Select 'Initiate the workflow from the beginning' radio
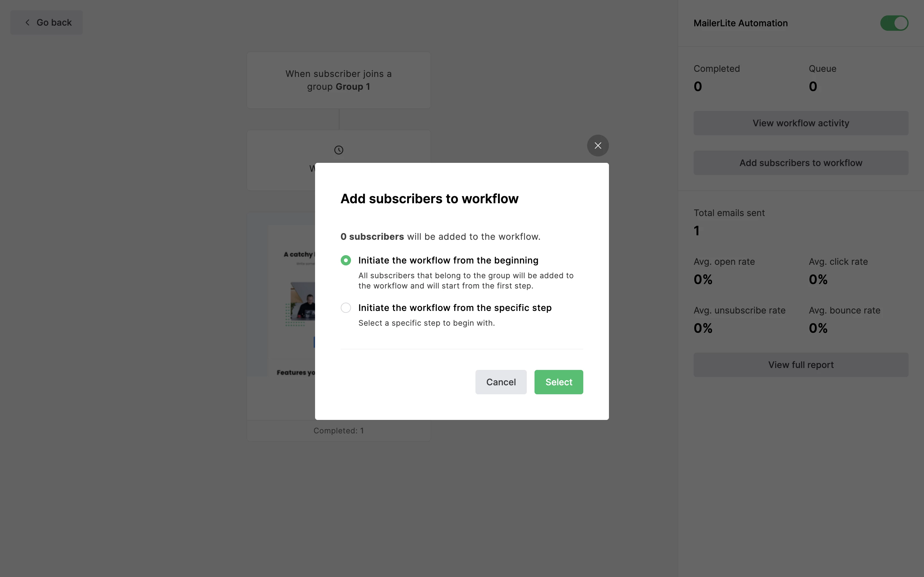924x577 pixels. 346,260
